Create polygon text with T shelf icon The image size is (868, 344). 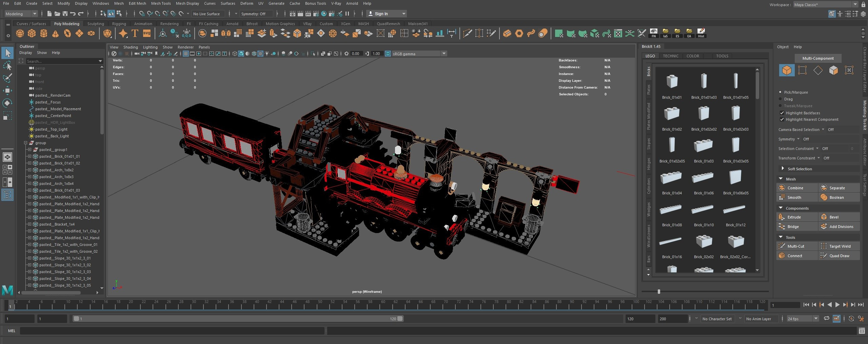135,33
